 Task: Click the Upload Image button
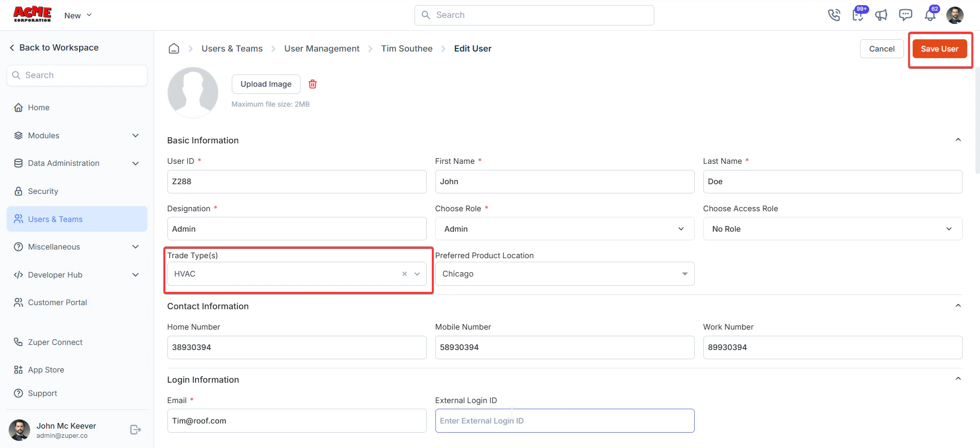pyautogui.click(x=266, y=84)
